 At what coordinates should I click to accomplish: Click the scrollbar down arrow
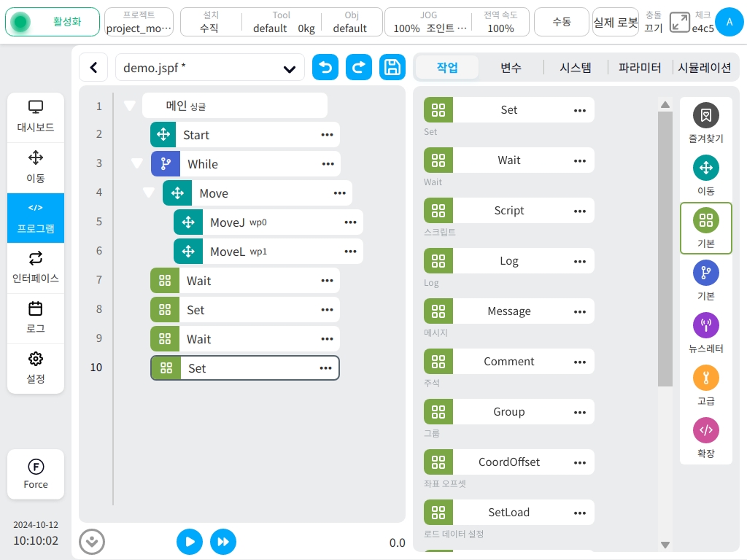click(x=665, y=545)
